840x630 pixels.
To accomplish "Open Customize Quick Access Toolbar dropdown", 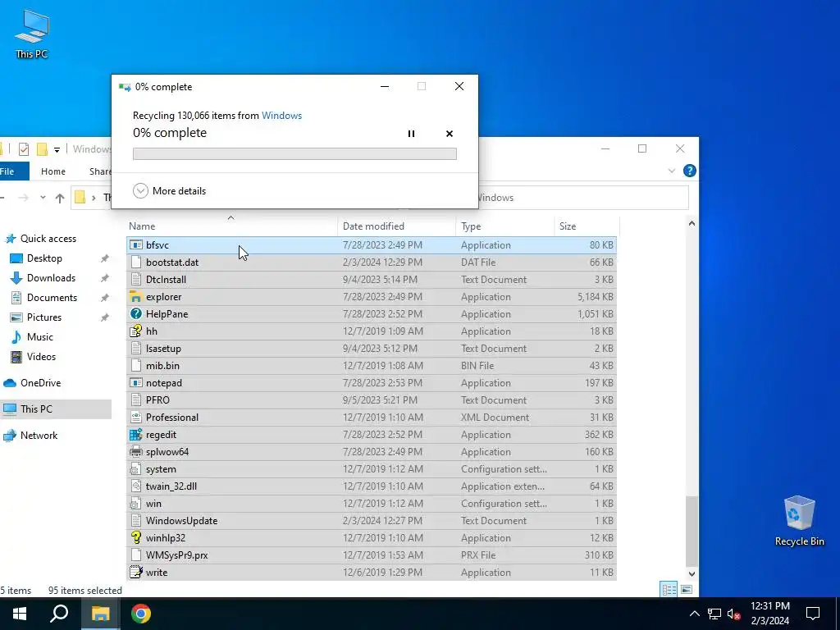I will (57, 149).
